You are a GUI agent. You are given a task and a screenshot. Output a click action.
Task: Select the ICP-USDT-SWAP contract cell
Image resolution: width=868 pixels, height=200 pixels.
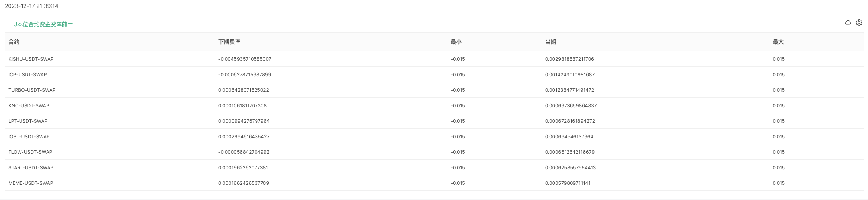point(27,75)
